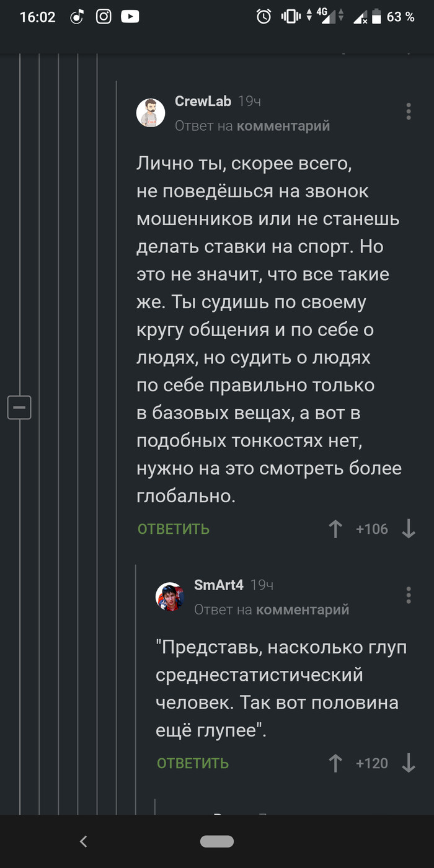The height and width of the screenshot is (868, 434).
Task: Open SmArt4's profile avatar
Action: (168, 596)
